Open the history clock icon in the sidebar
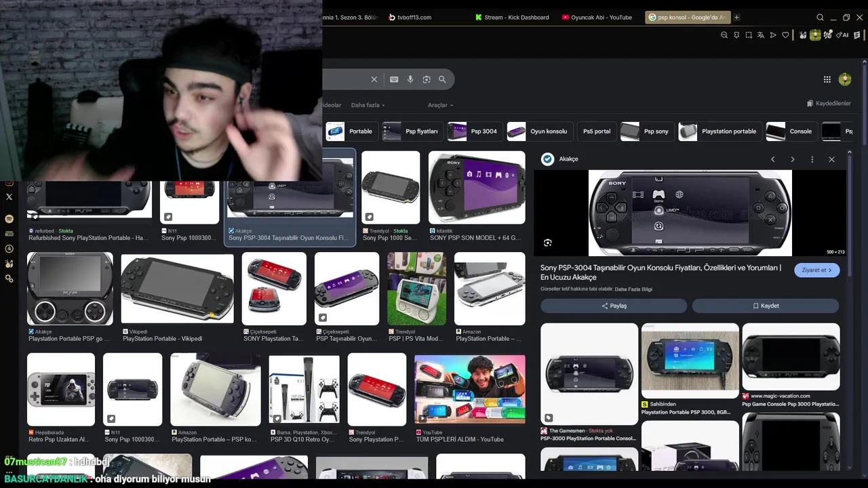Viewport: 868px width, 488px height. coord(9,249)
